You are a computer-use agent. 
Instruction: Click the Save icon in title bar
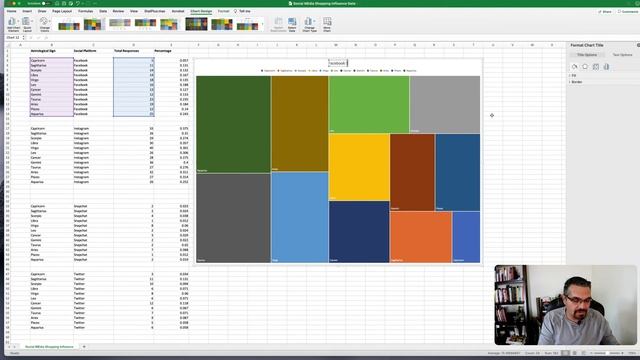tap(64, 3)
